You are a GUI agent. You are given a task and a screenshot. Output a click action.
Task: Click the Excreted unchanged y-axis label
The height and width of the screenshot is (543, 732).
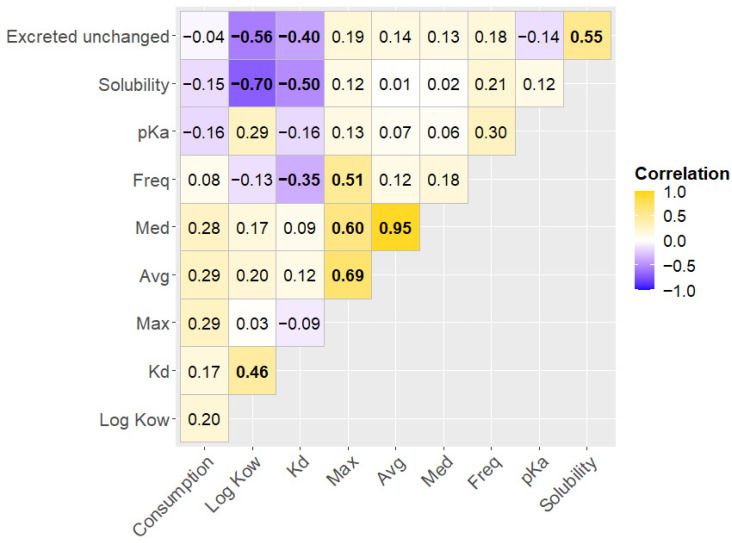pos(88,36)
